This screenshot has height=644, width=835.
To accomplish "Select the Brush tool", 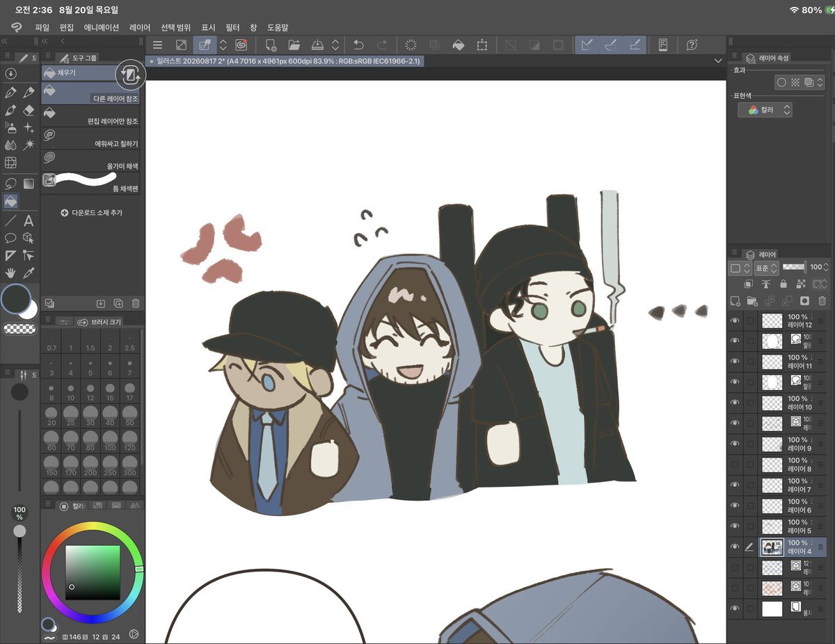I will click(x=10, y=111).
